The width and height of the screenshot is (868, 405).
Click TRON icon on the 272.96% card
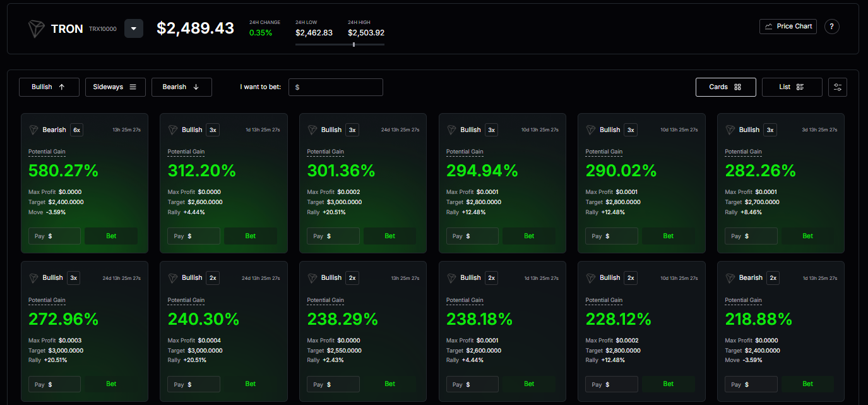(33, 278)
